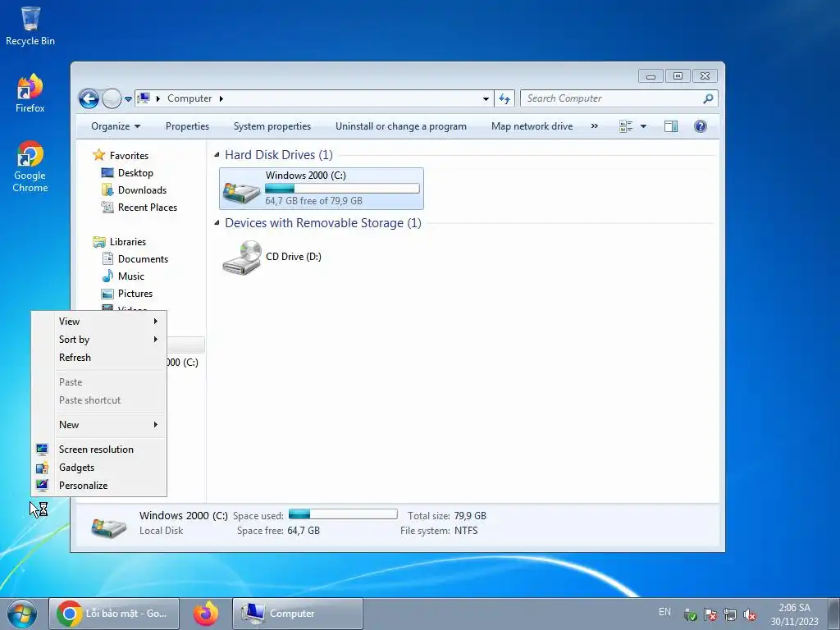Click Safely Remove Hardware tray icon
This screenshot has height=630, width=840.
[x=690, y=615]
